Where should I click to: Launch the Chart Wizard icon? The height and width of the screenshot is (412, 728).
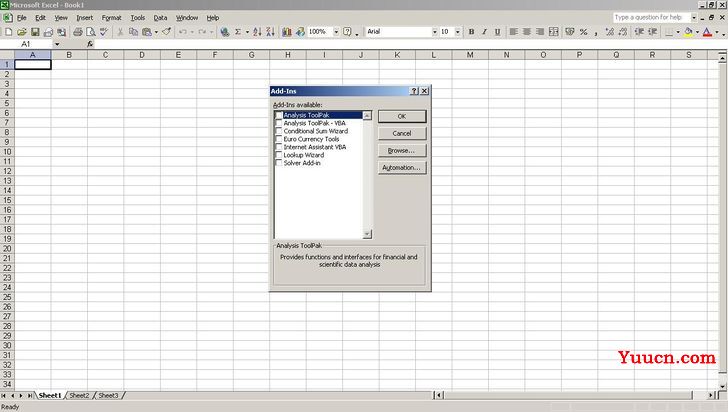(286, 32)
